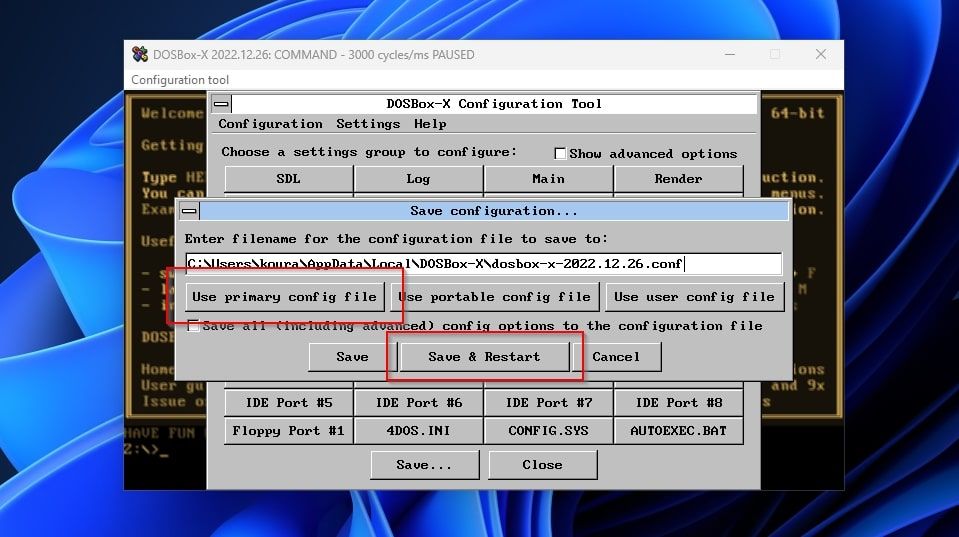
Task: Click the DOSBox-X app icon in title bar
Action: coord(140,54)
